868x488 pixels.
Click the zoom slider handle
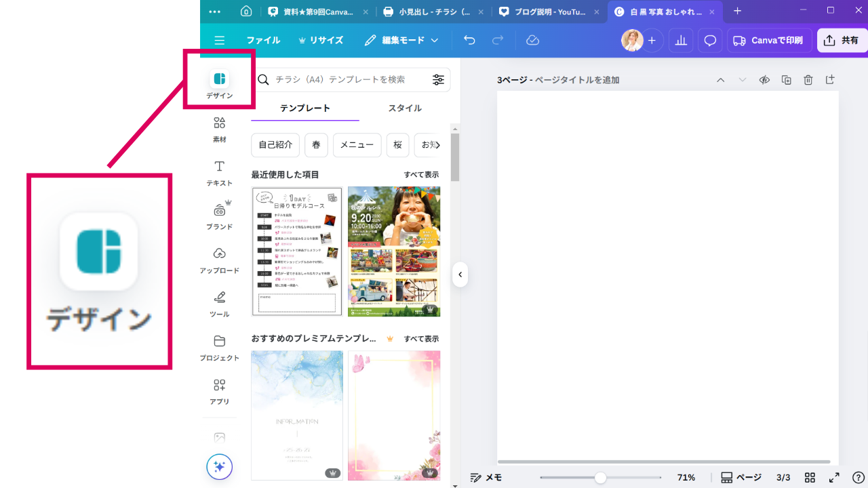tap(600, 477)
